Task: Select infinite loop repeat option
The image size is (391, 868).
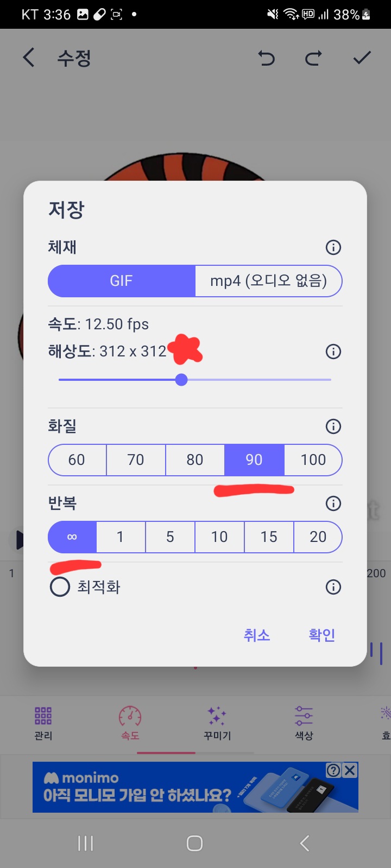Action: 72,537
